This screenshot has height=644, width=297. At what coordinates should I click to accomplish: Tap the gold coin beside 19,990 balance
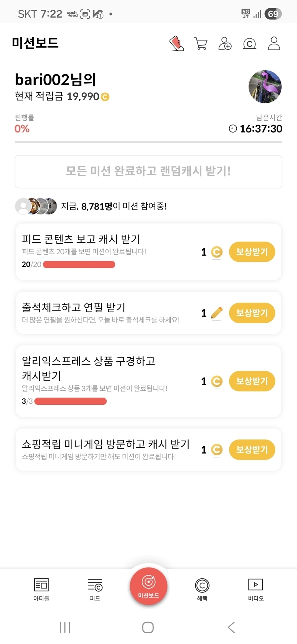point(105,97)
